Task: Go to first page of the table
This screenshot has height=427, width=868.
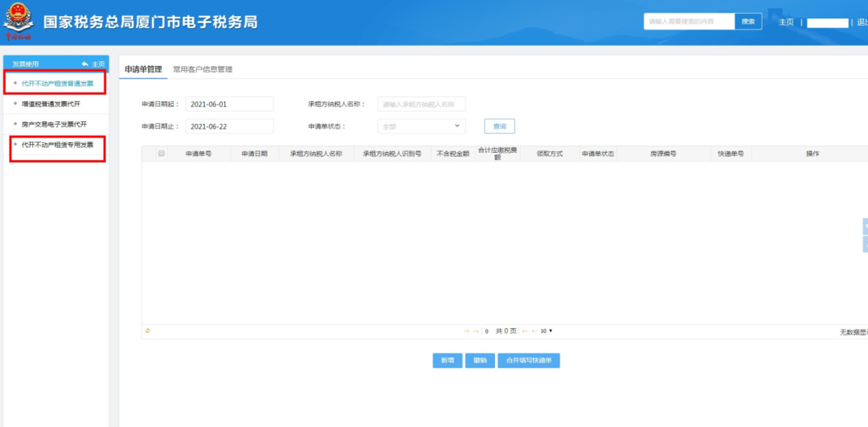Action: [467, 331]
